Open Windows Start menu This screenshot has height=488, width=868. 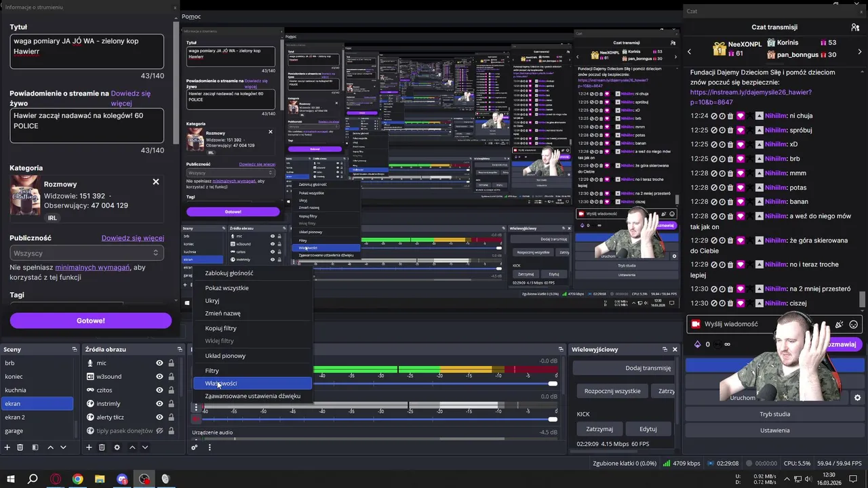pyautogui.click(x=11, y=479)
